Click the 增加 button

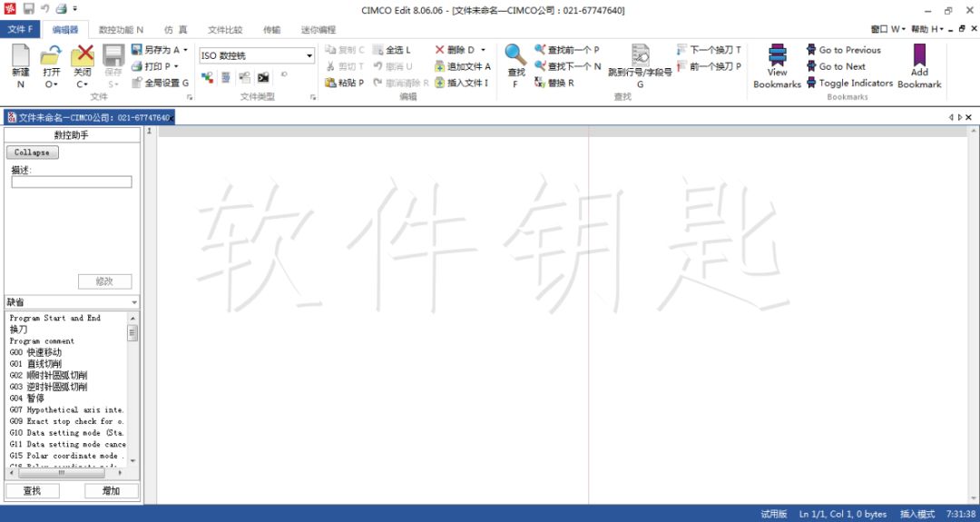click(x=112, y=491)
